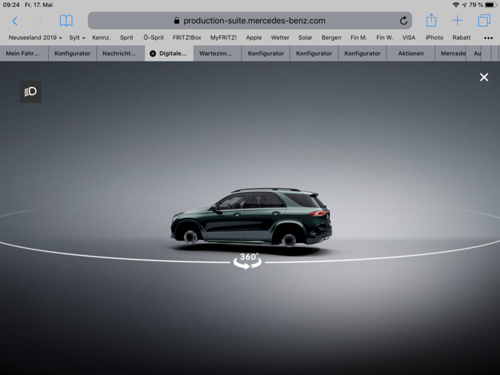
Task: Open the Safari bookmarks book icon
Action: point(66,21)
